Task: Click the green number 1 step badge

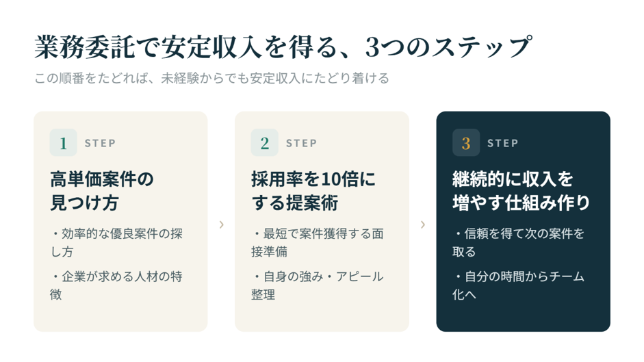Action: click(x=63, y=142)
